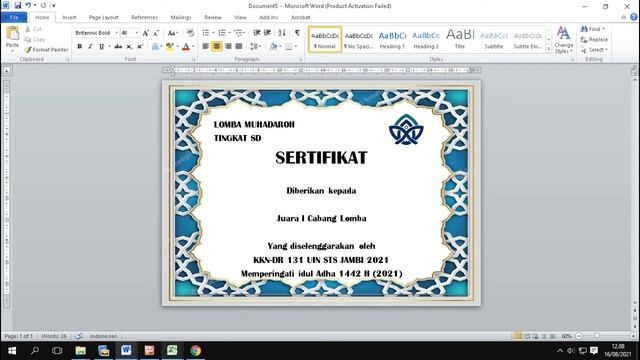Apply the Title style
Viewport: 640px width, 360px height.
point(460,40)
